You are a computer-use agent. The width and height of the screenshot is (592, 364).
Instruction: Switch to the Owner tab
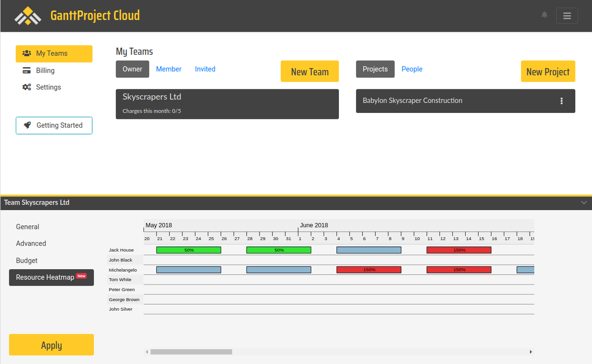point(132,69)
